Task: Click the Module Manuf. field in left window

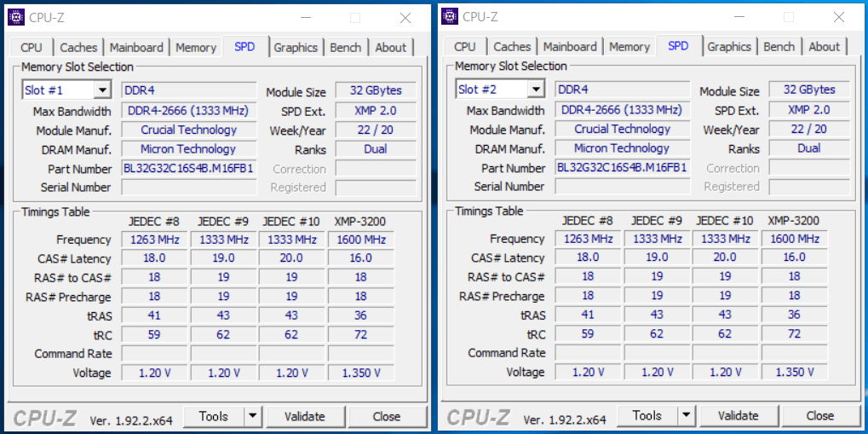Action: [189, 130]
